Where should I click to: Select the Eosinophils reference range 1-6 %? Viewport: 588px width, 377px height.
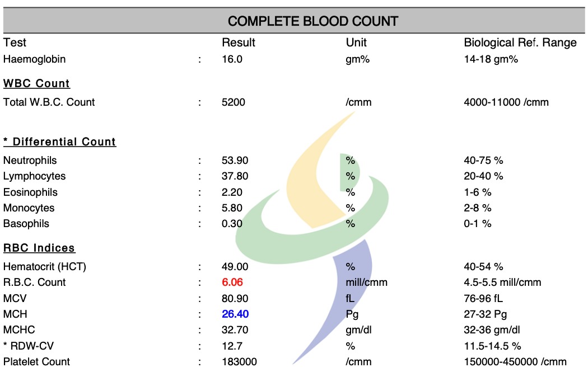pos(478,192)
